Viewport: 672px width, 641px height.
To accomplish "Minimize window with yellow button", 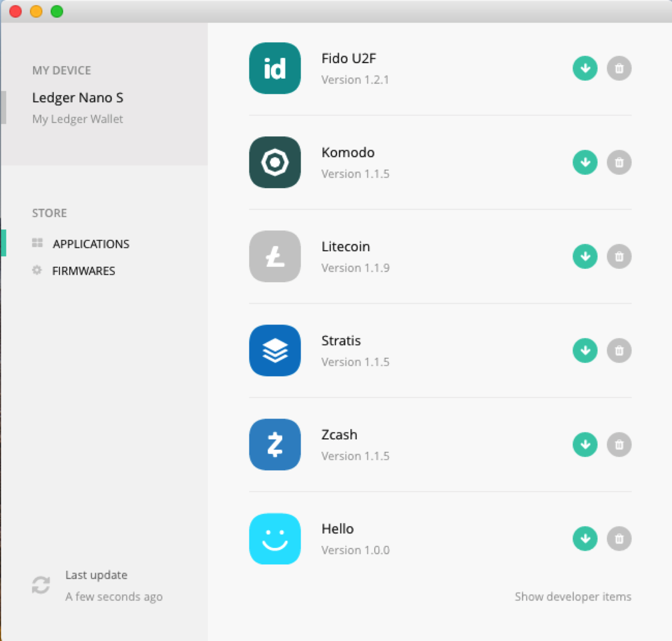I will [36, 11].
